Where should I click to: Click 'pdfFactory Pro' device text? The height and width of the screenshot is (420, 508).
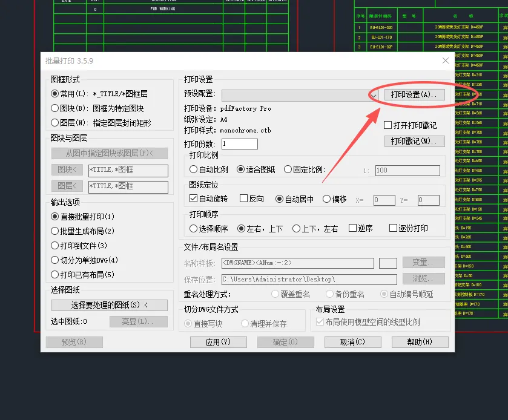click(x=246, y=108)
